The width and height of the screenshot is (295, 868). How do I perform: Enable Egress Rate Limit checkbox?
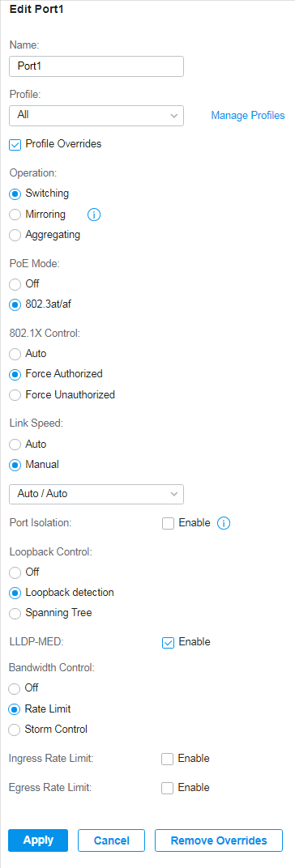point(168,788)
